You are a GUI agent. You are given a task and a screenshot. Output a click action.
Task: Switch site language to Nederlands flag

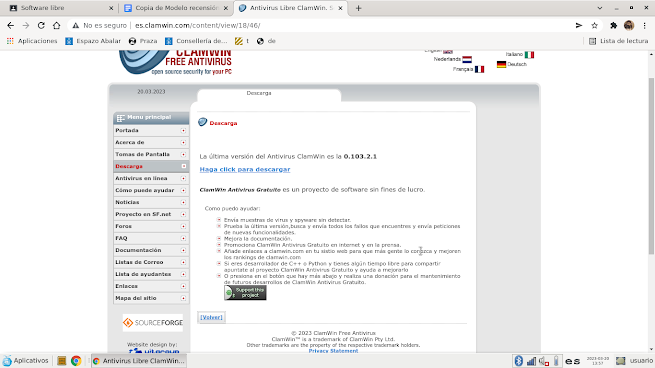point(467,59)
